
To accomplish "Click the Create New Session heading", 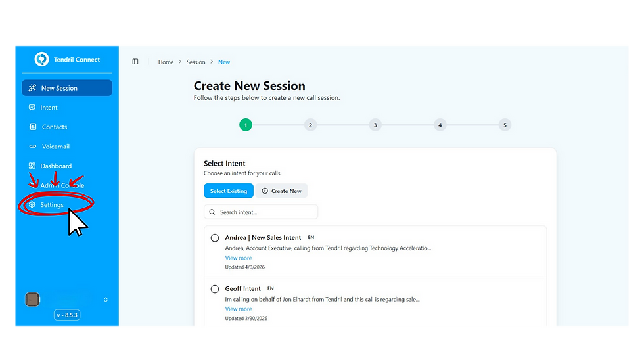I will click(x=249, y=86).
